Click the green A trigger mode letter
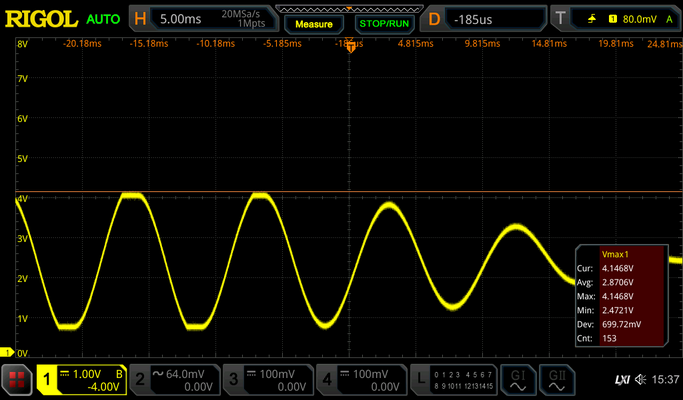This screenshot has width=683, height=400. tap(669, 19)
